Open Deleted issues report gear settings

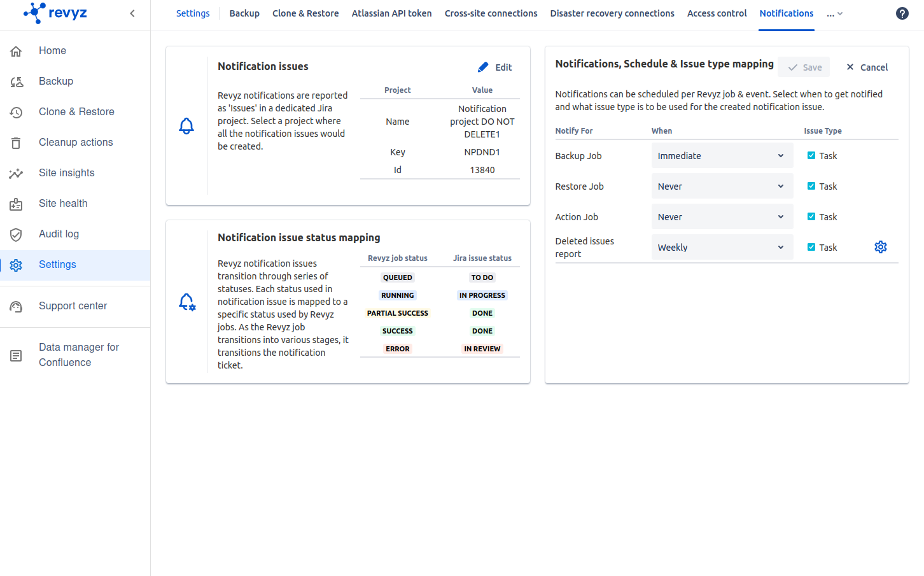click(881, 247)
